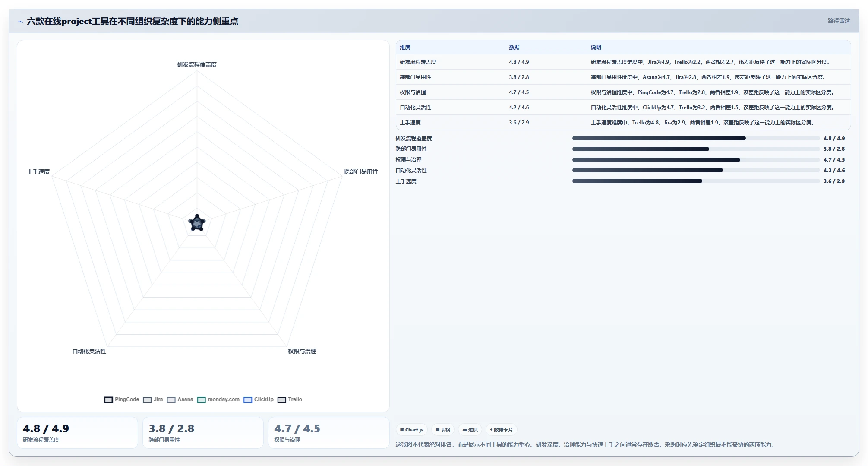Screen dimensions: 868x466
Task: Click the radar axis label 权限与治理
Action: point(302,351)
